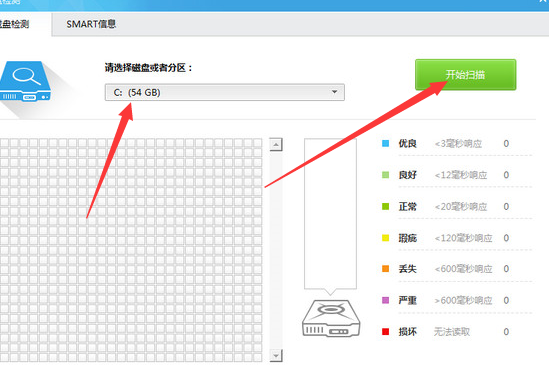Click the dropdown arrow of disk selector
This screenshot has height=369, width=549.
click(334, 92)
